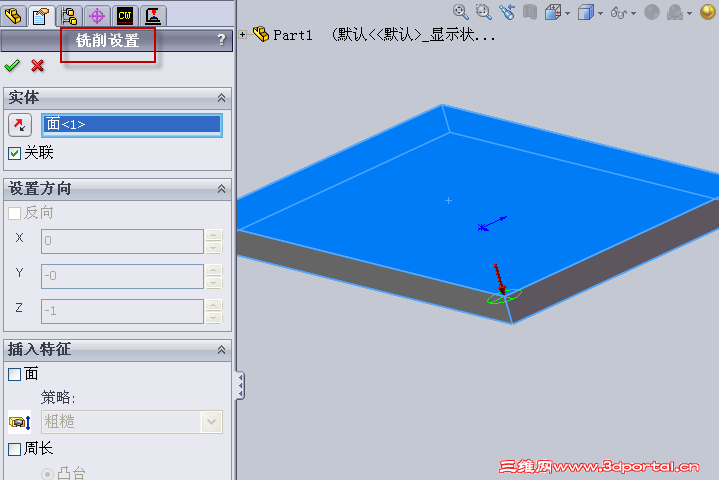Click the Y direction input field
The width and height of the screenshot is (719, 480).
[122, 276]
